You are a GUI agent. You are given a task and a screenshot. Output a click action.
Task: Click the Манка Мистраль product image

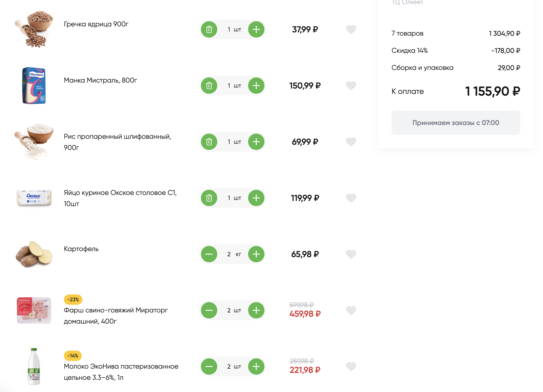(34, 86)
